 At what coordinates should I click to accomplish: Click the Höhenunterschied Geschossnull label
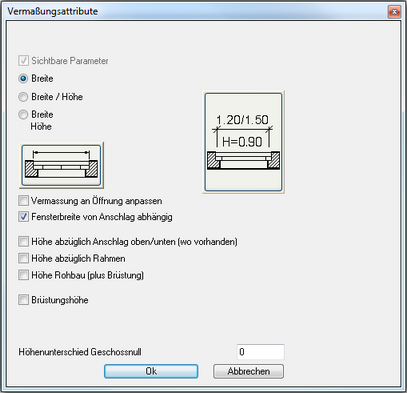coord(80,352)
